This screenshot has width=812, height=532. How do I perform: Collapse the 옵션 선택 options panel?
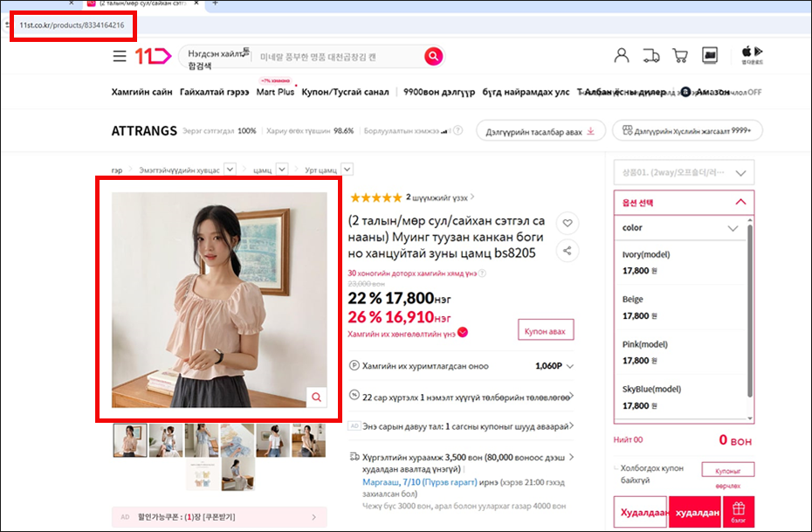click(740, 202)
